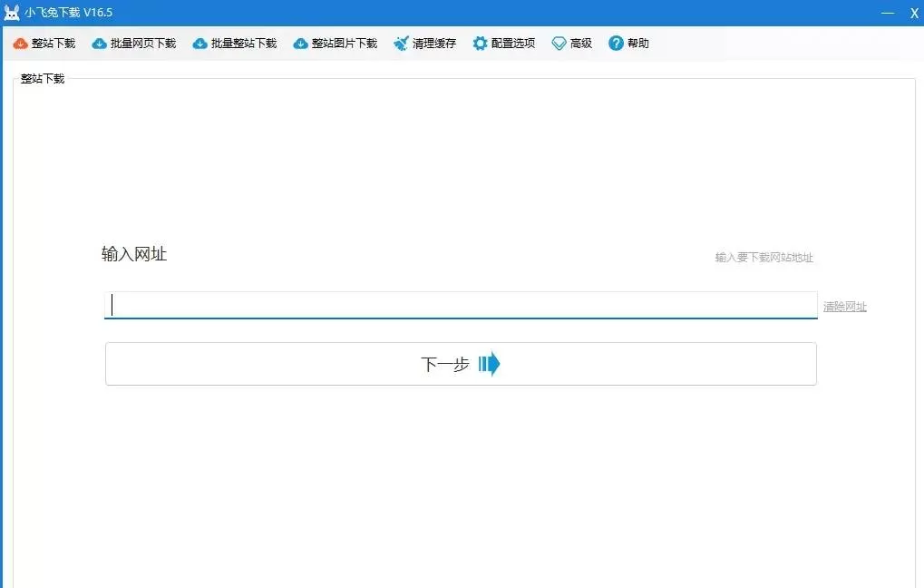924x588 pixels.
Task: Click the 清除网址 clear URL link
Action: (x=843, y=307)
